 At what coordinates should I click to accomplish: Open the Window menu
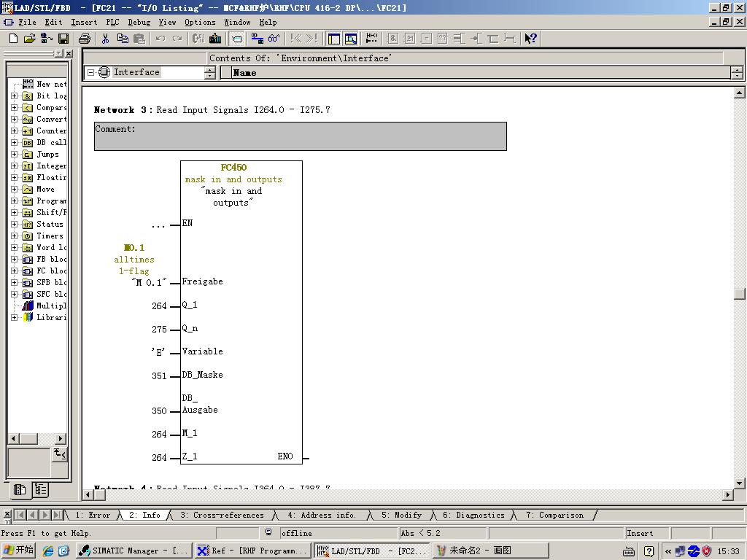[237, 22]
